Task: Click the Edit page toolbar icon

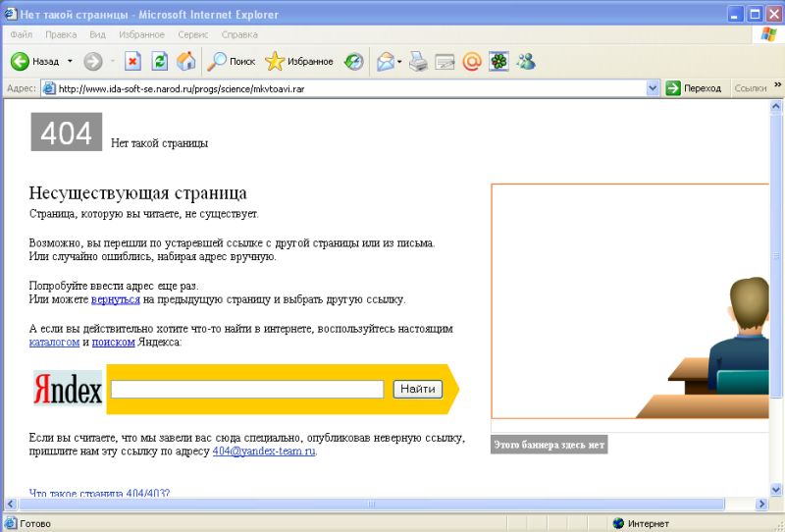Action: tap(445, 62)
